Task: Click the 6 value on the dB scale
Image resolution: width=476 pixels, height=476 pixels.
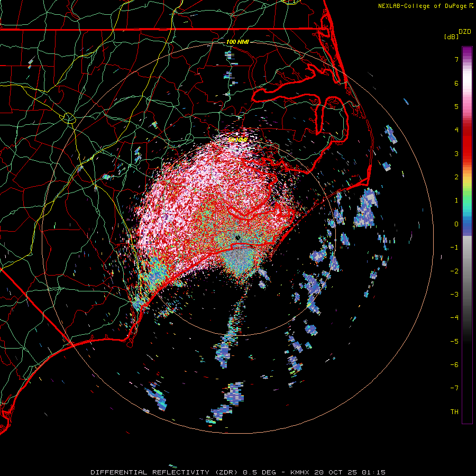Action: (456, 83)
